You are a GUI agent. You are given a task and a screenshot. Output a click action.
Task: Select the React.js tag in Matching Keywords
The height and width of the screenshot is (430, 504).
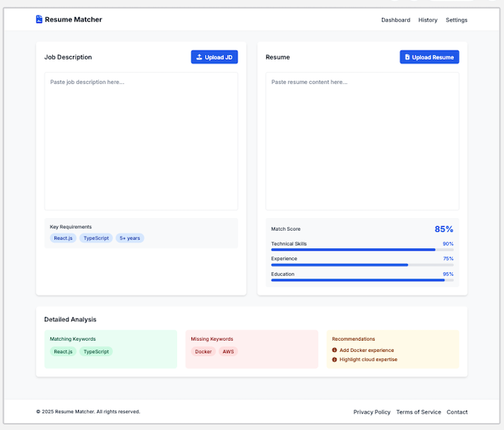(63, 352)
